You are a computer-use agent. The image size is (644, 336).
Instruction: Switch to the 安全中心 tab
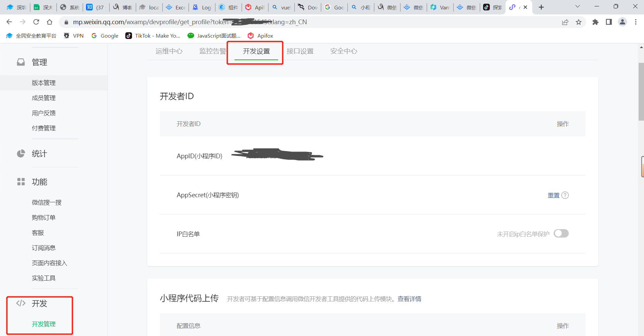(x=344, y=51)
